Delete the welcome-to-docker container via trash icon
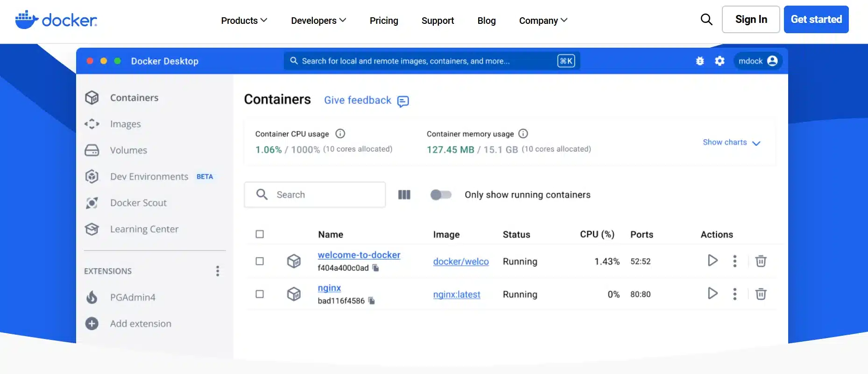 761,261
